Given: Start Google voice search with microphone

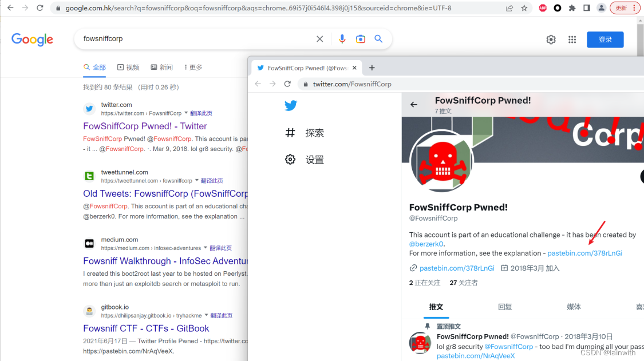Looking at the screenshot, I should click(x=342, y=38).
